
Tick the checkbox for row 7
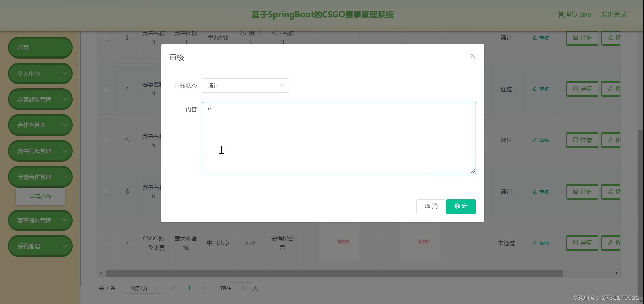[106, 243]
